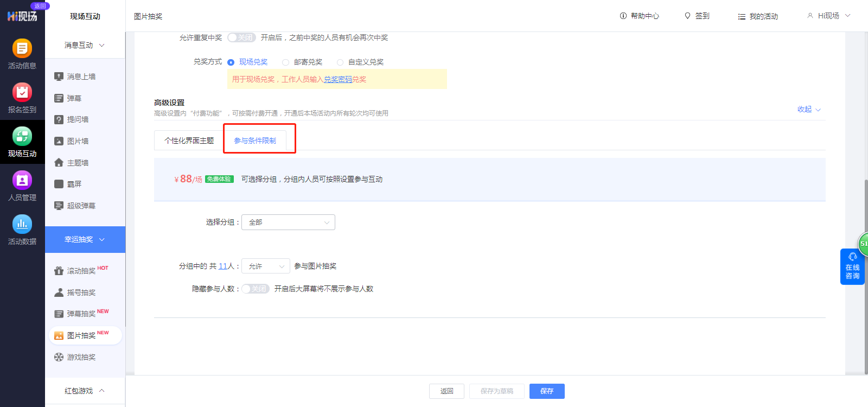Click the 11 people count link
This screenshot has height=407, width=868.
click(x=222, y=266)
